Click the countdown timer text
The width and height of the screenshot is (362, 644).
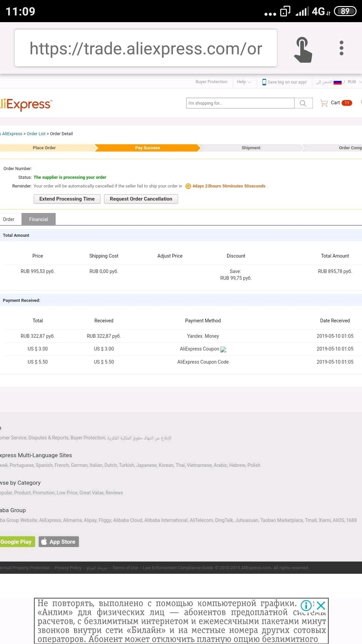point(229,186)
